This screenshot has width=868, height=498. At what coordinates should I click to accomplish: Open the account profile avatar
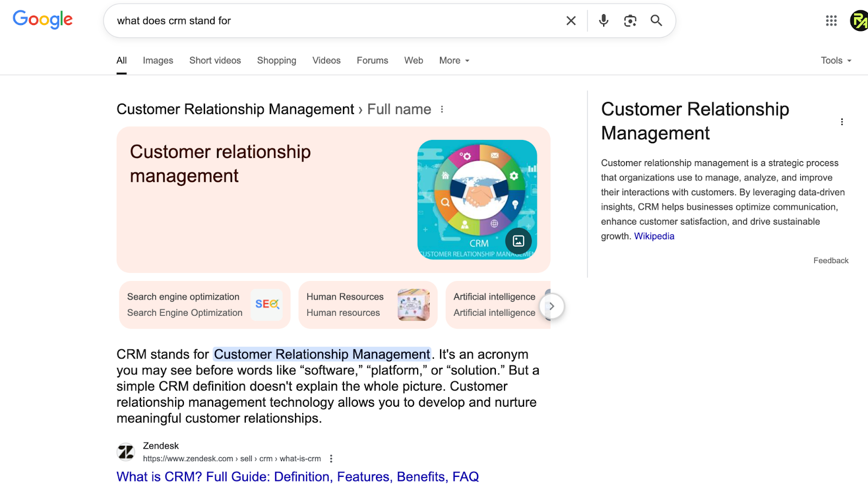[x=859, y=21]
